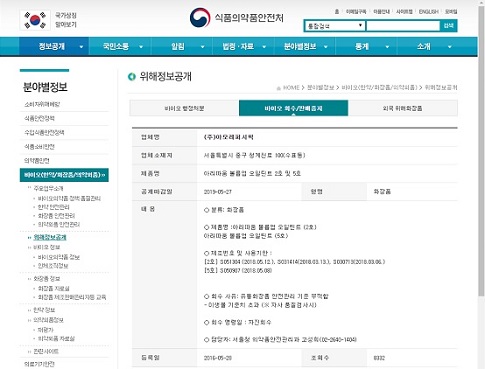Image resolution: width=485 pixels, height=369 pixels.
Task: Open the 소개 main menu
Action: 424,46
